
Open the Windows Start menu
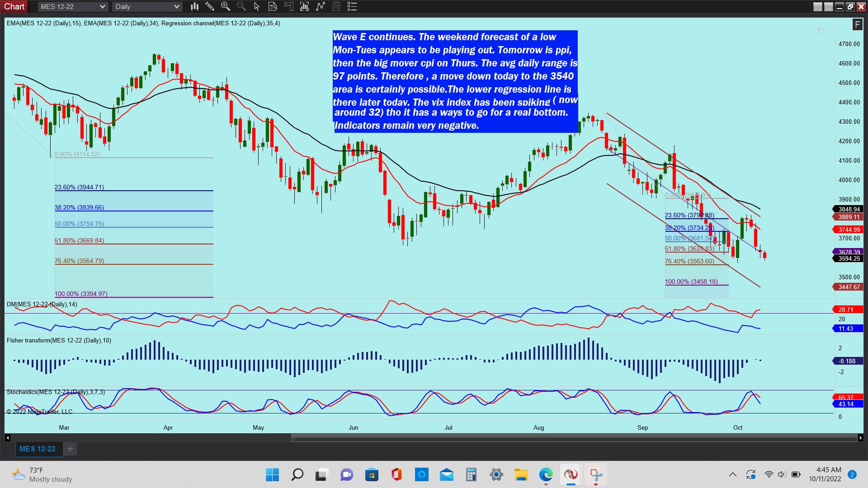(x=272, y=474)
